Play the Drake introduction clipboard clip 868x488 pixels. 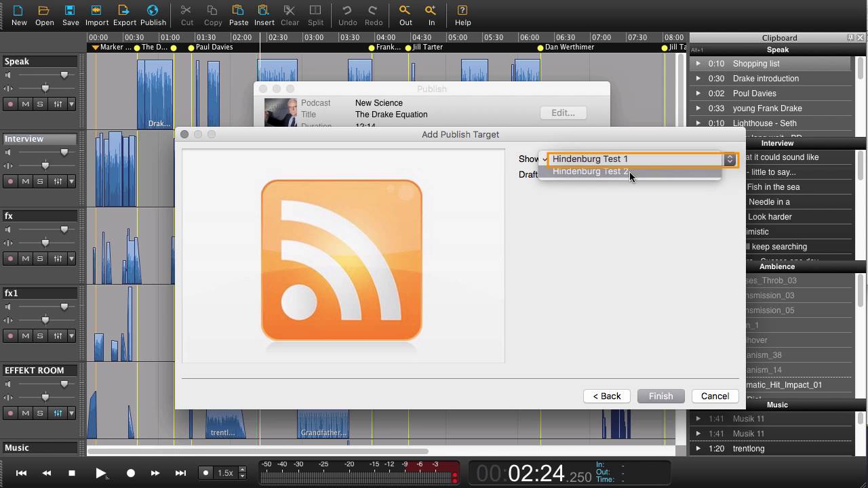click(698, 79)
